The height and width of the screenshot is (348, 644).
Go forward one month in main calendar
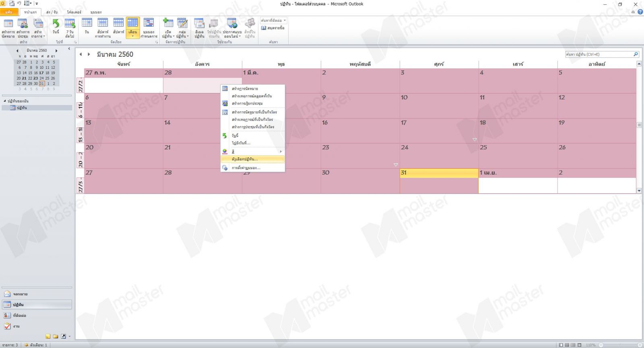[x=89, y=54]
